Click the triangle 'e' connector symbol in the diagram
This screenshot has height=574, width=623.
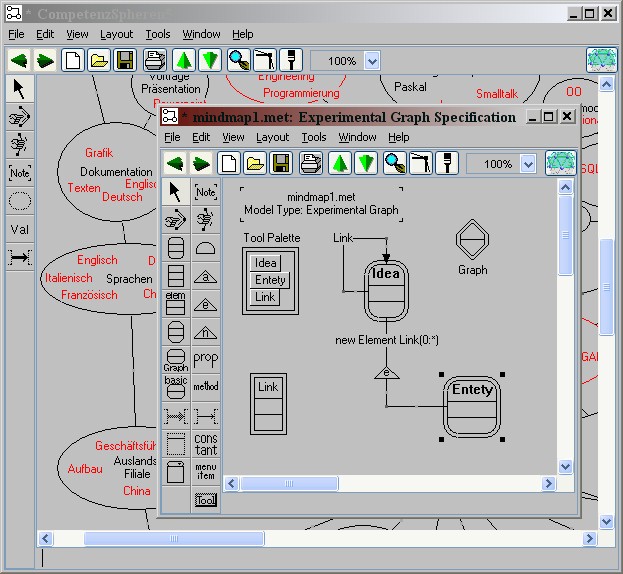click(x=387, y=373)
